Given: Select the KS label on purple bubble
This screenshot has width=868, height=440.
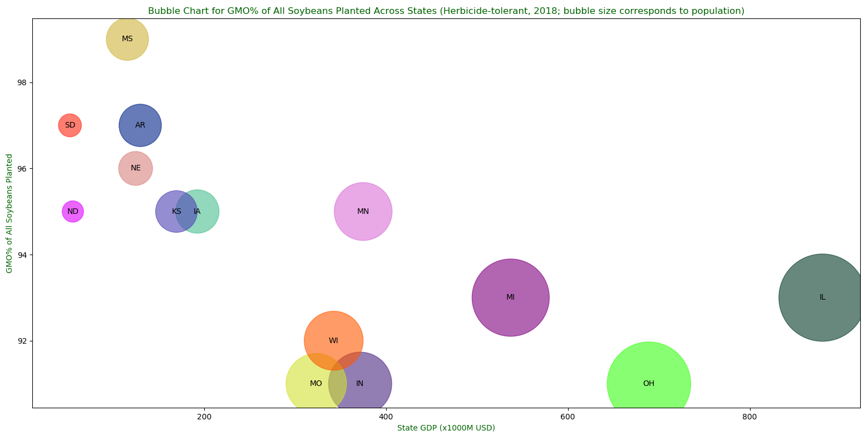Looking at the screenshot, I should click(x=176, y=212).
